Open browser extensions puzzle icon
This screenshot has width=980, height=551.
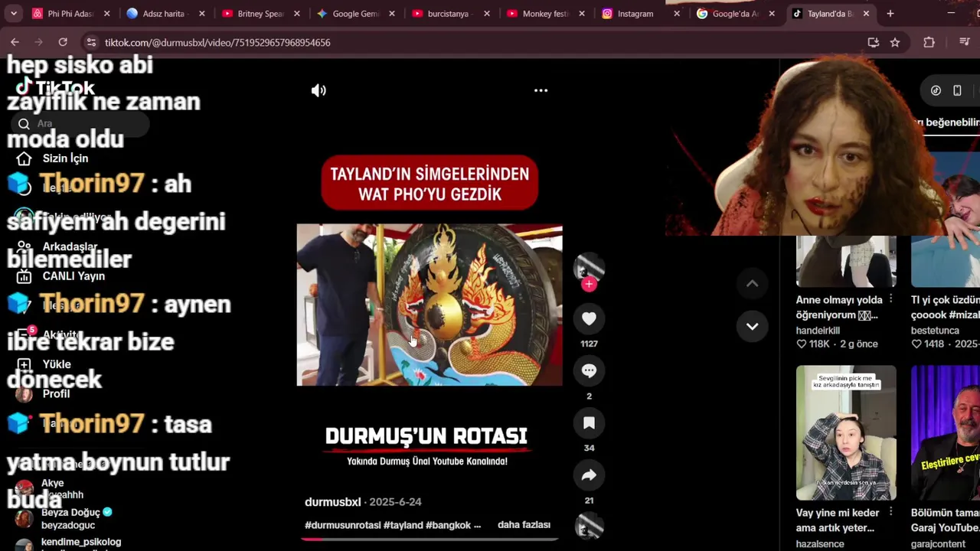tap(929, 42)
